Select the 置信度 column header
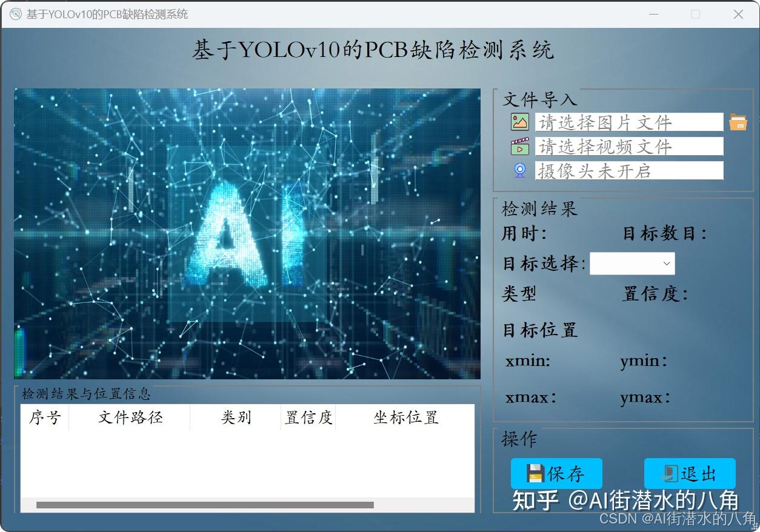Image resolution: width=760 pixels, height=532 pixels. [308, 417]
